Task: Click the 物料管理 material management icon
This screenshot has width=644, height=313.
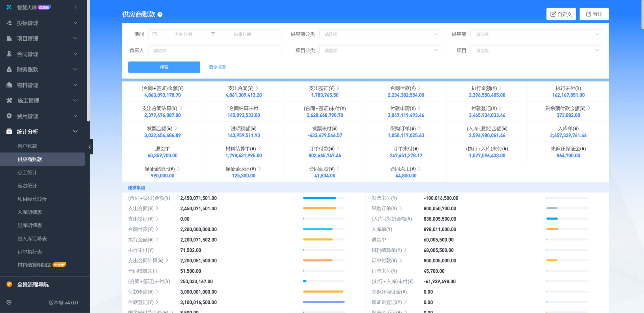Action: [x=9, y=85]
